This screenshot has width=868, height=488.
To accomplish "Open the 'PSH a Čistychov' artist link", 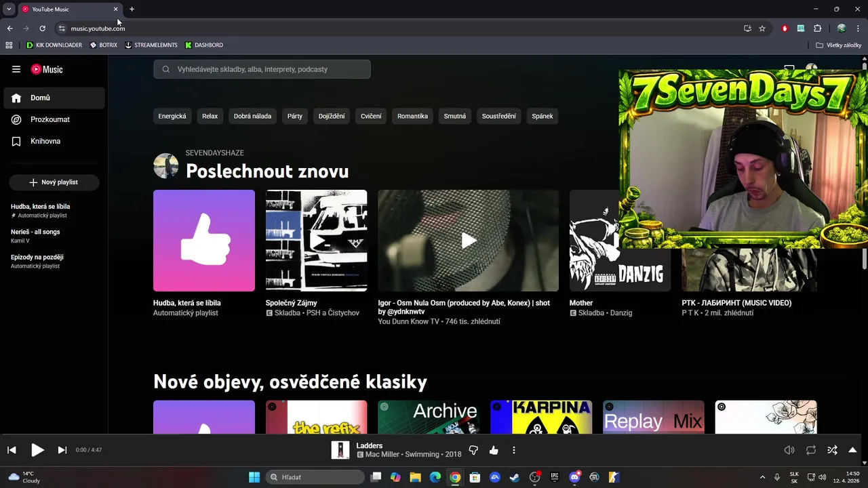I will click(x=333, y=313).
